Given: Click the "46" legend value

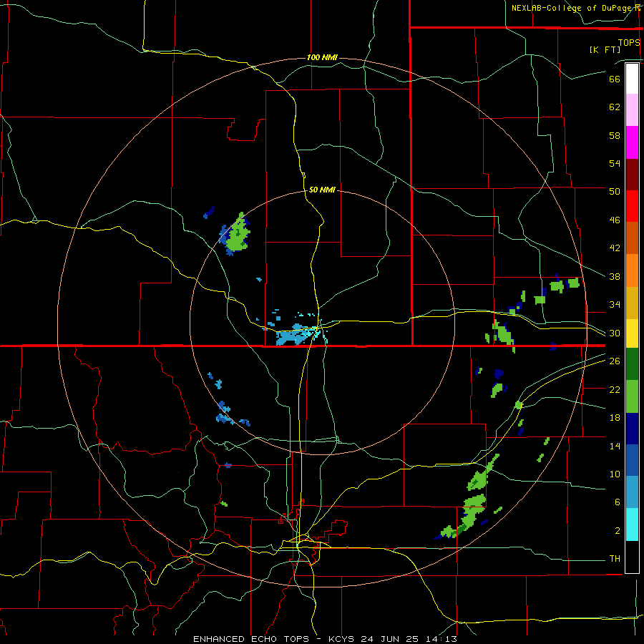Looking at the screenshot, I should (615, 220).
